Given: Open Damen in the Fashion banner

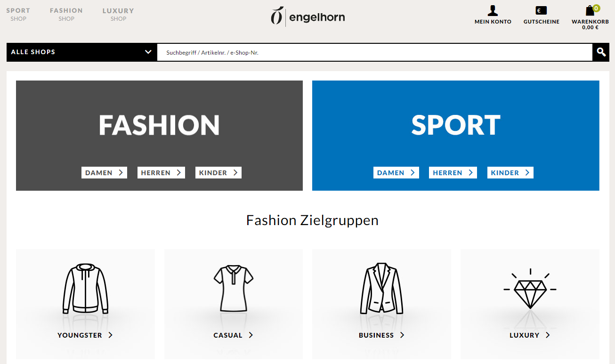Looking at the screenshot, I should 104,173.
